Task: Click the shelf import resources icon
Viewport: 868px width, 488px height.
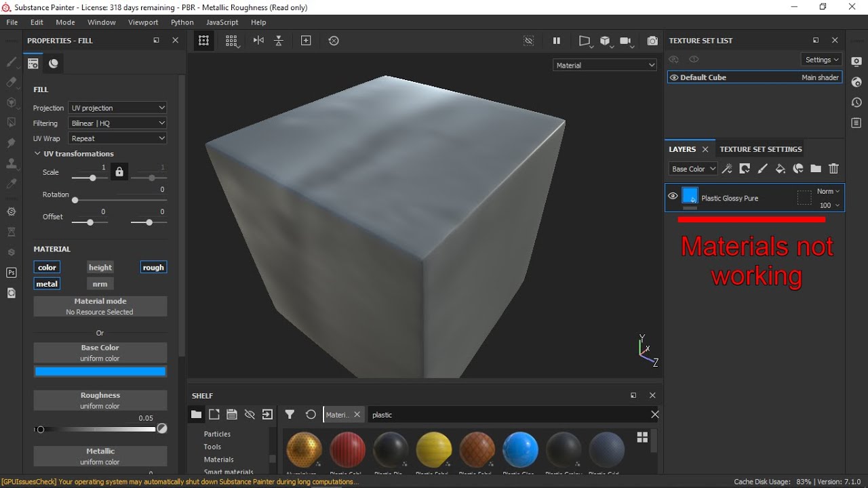Action: coord(267,415)
